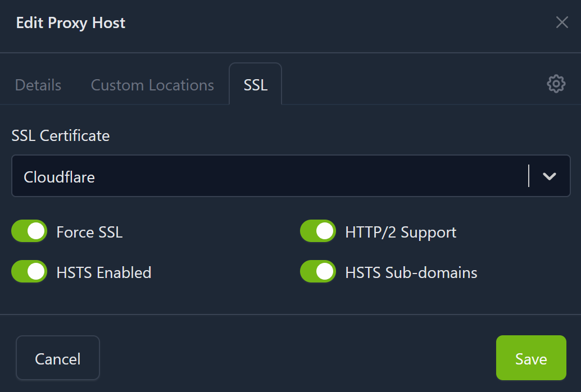Disable the Force SSL switch
The image size is (581, 392).
click(29, 231)
